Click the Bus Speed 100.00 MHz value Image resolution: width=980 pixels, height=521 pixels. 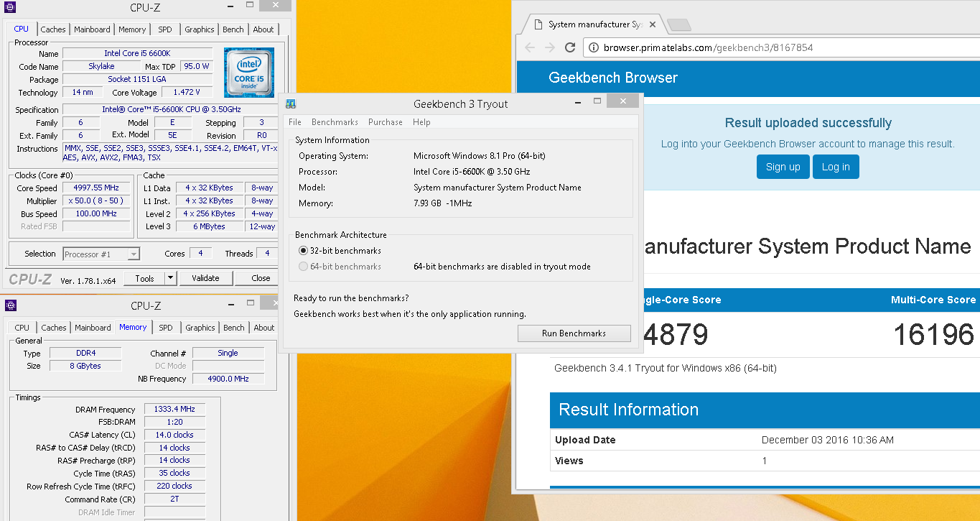[x=96, y=214]
